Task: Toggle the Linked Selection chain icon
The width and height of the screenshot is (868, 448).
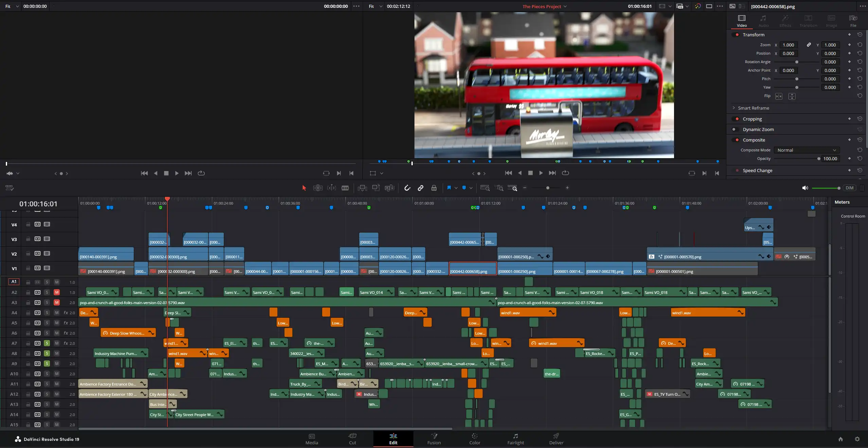Action: pos(421,188)
